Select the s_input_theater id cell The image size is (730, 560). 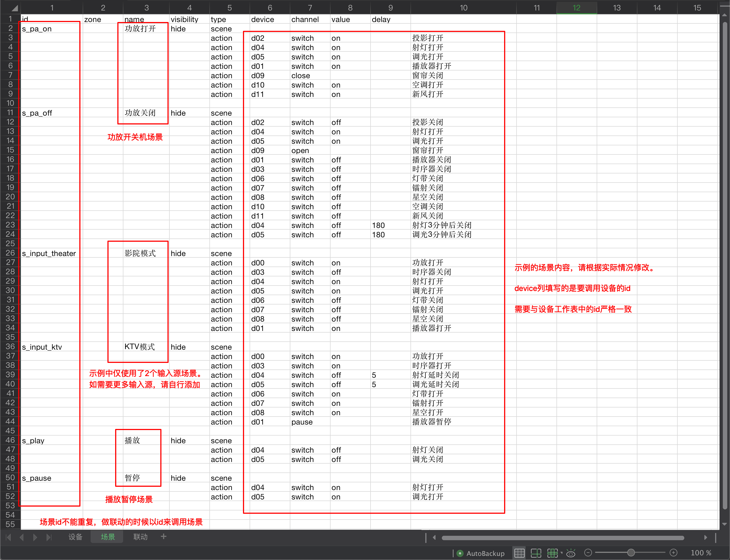(52, 253)
